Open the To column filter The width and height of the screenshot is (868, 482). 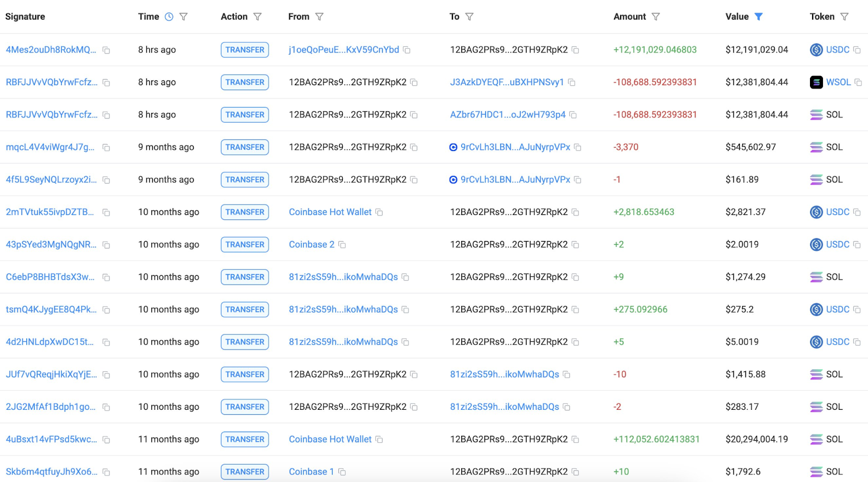pos(470,17)
